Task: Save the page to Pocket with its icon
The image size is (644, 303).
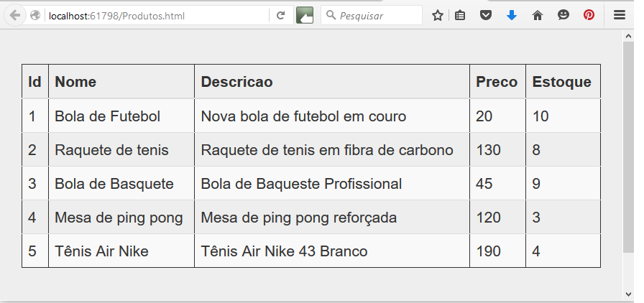Action: [x=486, y=16]
